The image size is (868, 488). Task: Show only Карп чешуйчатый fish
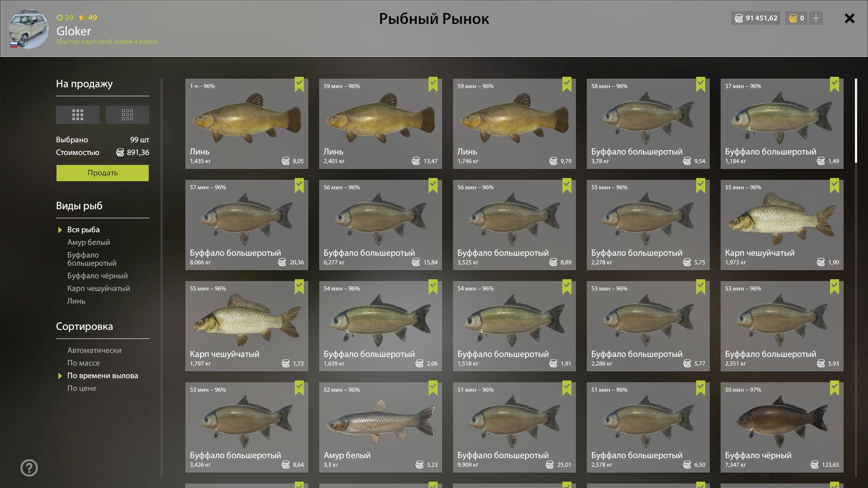tap(99, 288)
